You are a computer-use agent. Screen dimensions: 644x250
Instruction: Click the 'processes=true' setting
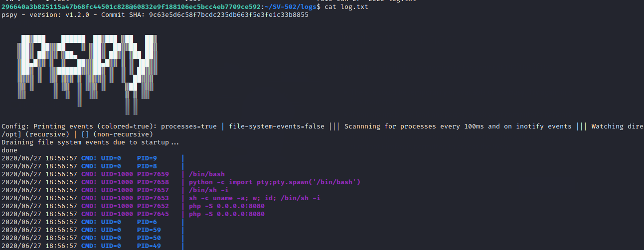click(189, 126)
